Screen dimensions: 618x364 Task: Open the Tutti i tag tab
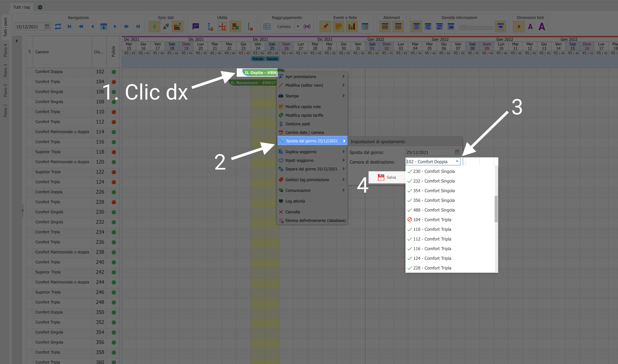click(x=22, y=7)
